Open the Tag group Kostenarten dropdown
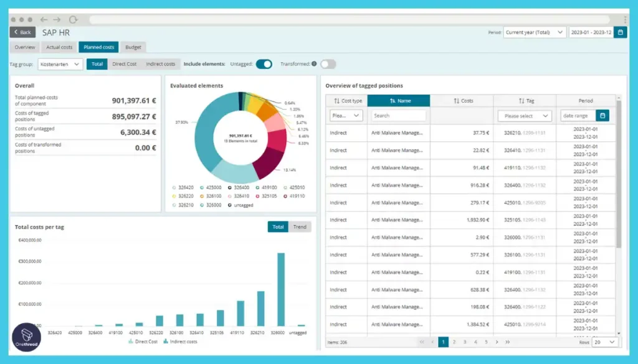 point(60,64)
